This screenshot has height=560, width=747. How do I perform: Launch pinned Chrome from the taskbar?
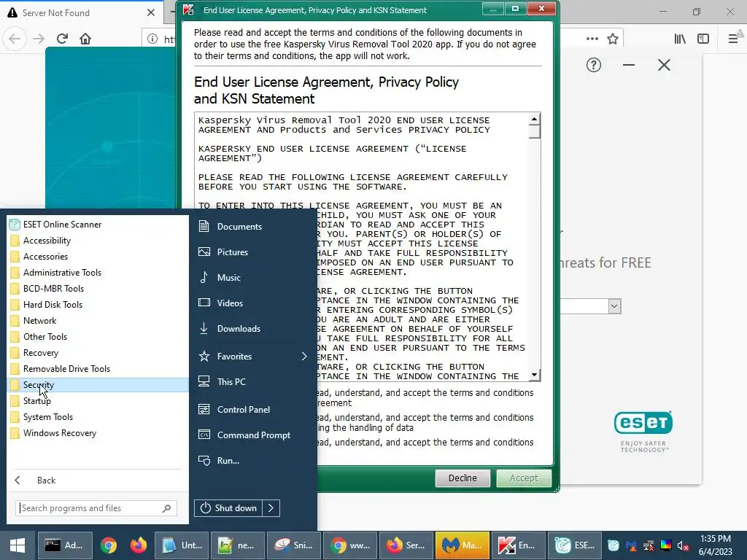coord(109,545)
